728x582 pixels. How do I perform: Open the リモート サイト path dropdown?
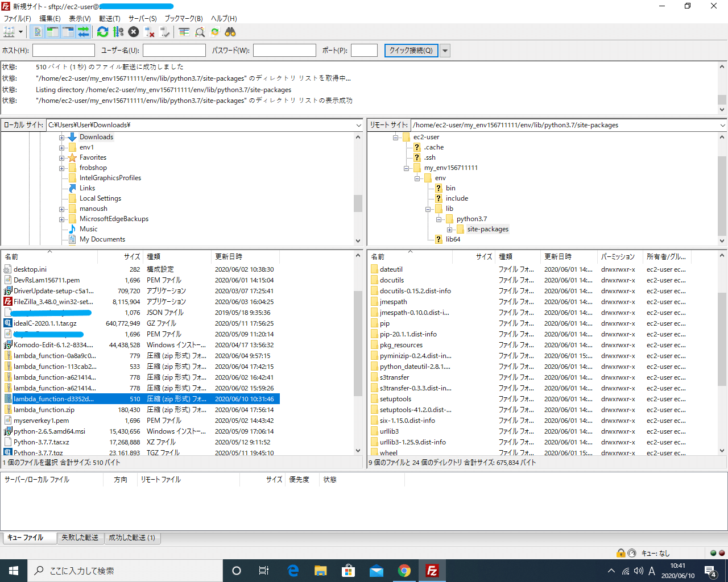pos(723,125)
